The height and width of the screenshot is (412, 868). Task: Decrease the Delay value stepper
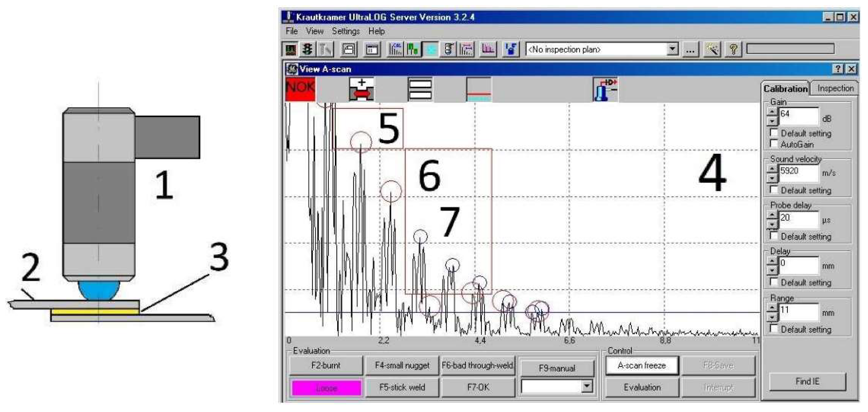pos(772,270)
